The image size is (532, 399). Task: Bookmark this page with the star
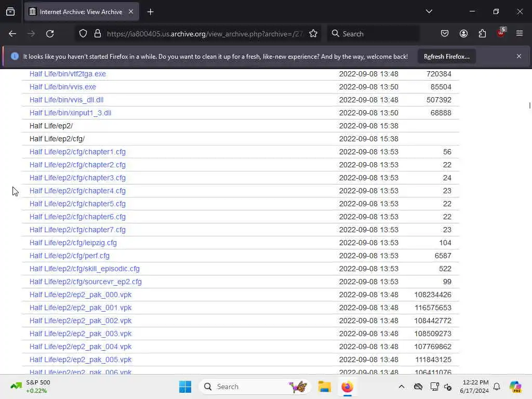313,34
